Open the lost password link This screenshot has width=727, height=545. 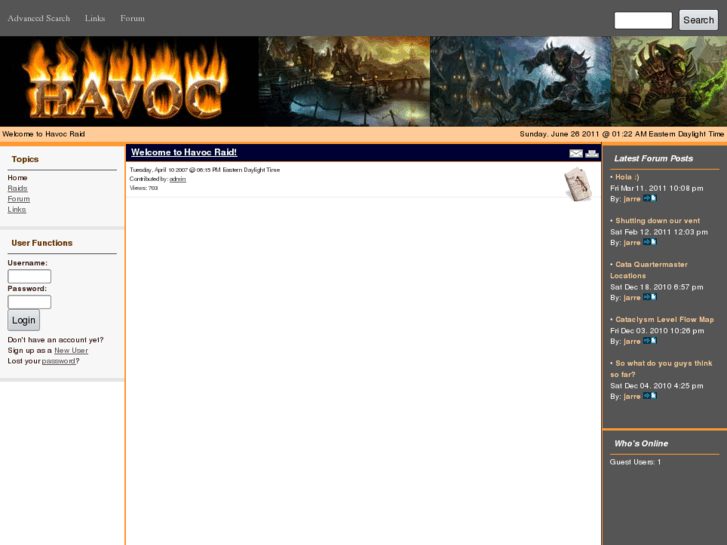pos(58,361)
